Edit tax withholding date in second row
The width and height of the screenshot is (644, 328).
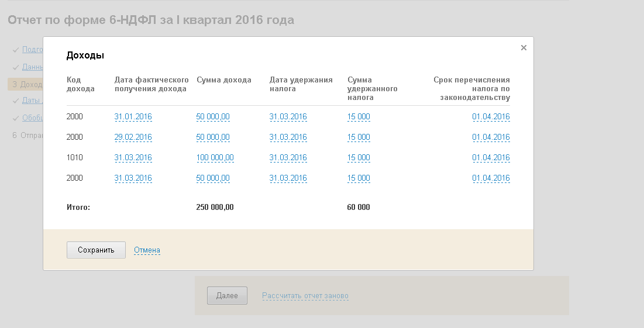(288, 137)
